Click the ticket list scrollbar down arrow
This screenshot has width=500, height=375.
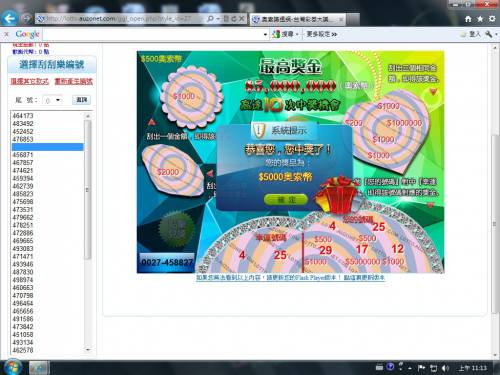click(88, 350)
